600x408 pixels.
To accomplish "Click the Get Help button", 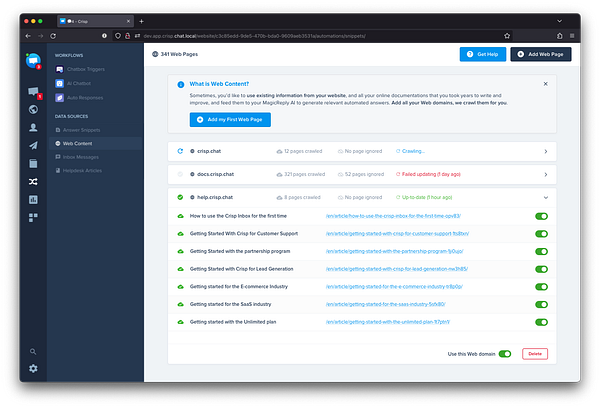I will [x=483, y=54].
